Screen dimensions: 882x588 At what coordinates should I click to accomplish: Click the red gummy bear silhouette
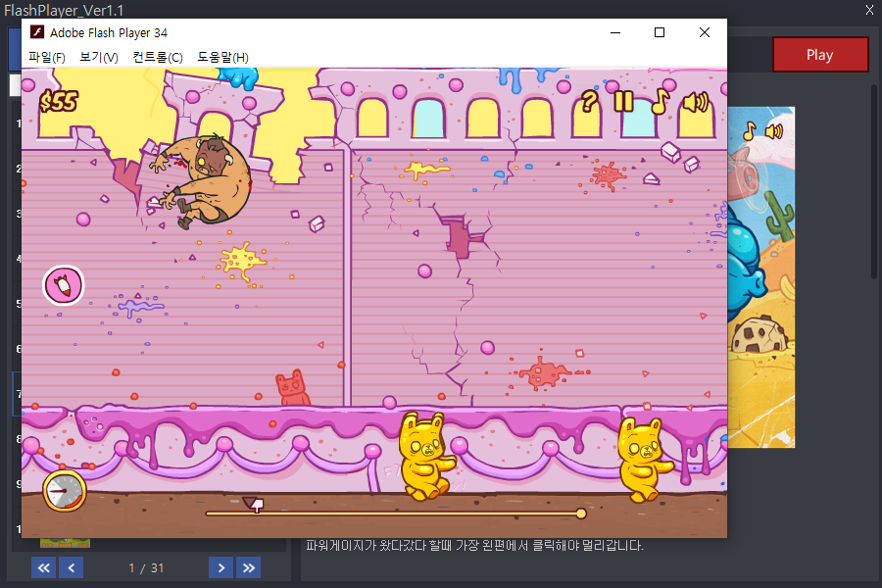coord(291,388)
